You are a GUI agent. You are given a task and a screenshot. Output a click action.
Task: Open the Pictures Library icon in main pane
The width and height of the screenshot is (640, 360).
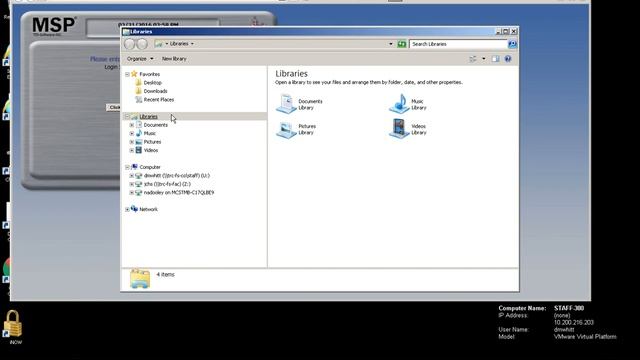[286, 129]
